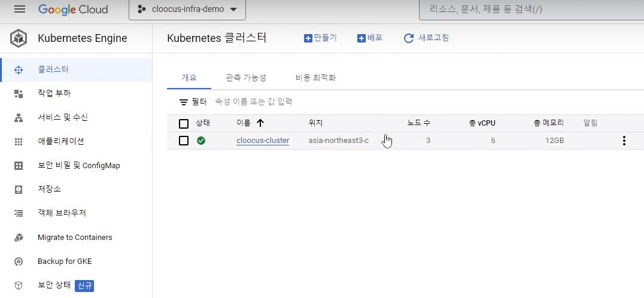The height and width of the screenshot is (298, 644).
Task: Switch to the 개요 tab
Action: pos(189,78)
